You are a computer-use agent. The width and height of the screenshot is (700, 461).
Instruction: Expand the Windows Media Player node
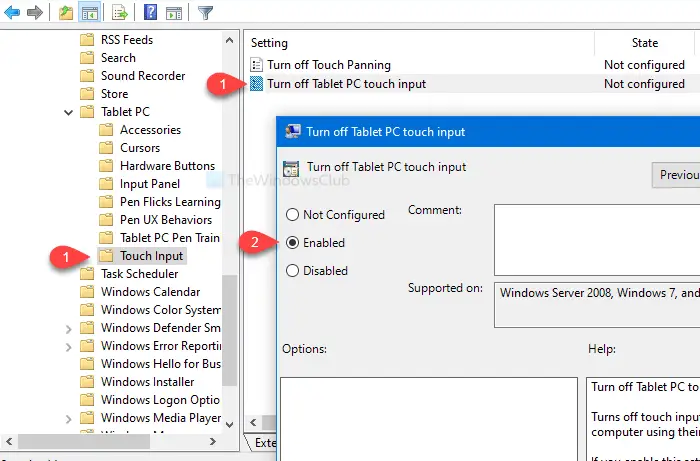68,419
